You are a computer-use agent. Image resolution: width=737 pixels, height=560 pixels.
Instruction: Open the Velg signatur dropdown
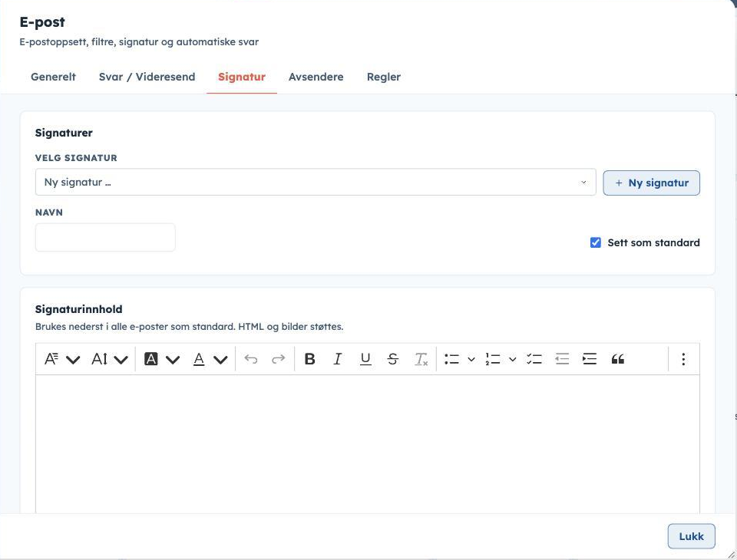[x=316, y=183]
